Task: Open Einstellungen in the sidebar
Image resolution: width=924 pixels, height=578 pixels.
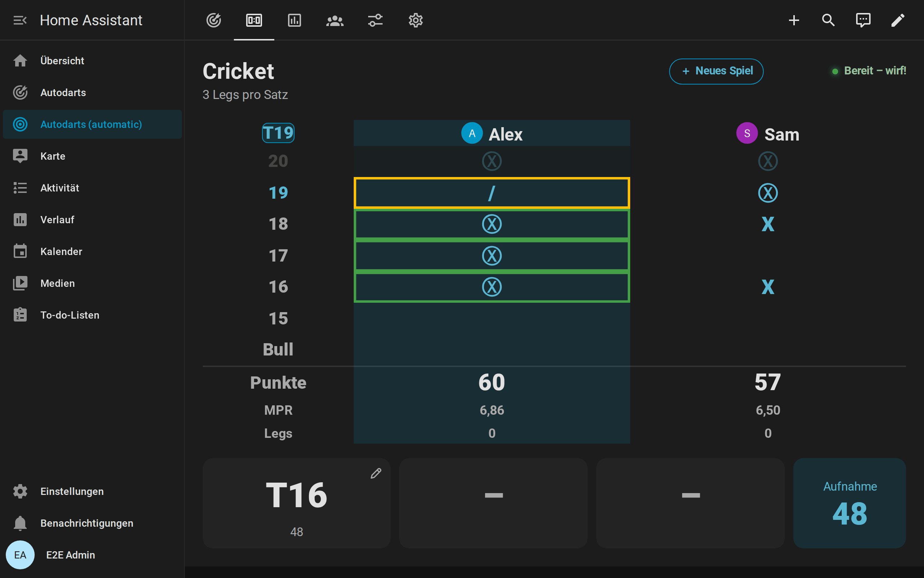Action: 92,491
